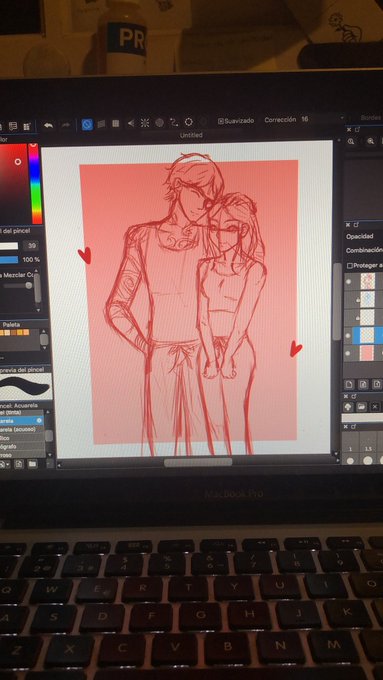This screenshot has height=680, width=383.
Task: Detach the navigator panel with float icon
Action: point(357,129)
